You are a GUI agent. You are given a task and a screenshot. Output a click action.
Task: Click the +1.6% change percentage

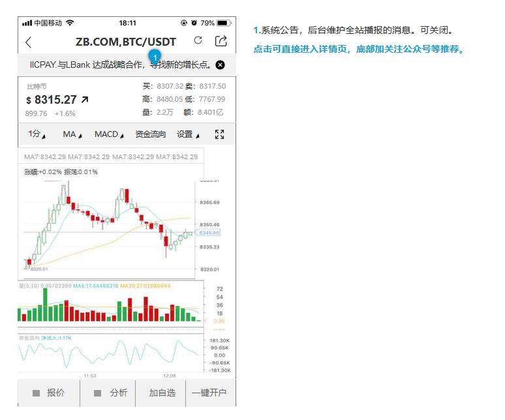[65, 113]
